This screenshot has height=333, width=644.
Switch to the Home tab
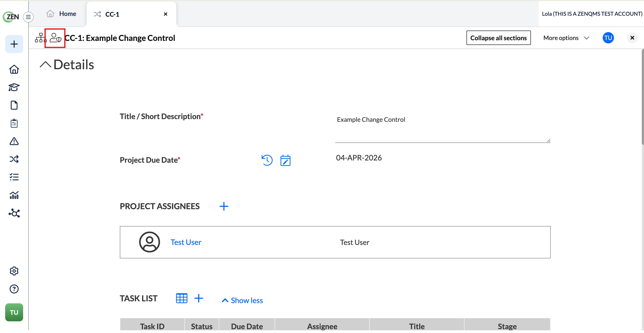(61, 14)
